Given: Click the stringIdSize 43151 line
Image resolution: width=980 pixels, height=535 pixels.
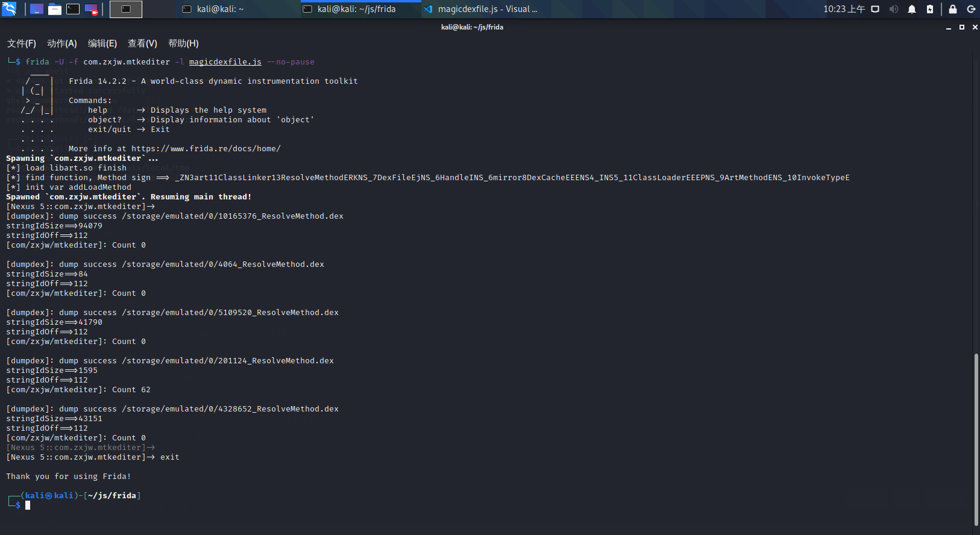Looking at the screenshot, I should [x=54, y=419].
